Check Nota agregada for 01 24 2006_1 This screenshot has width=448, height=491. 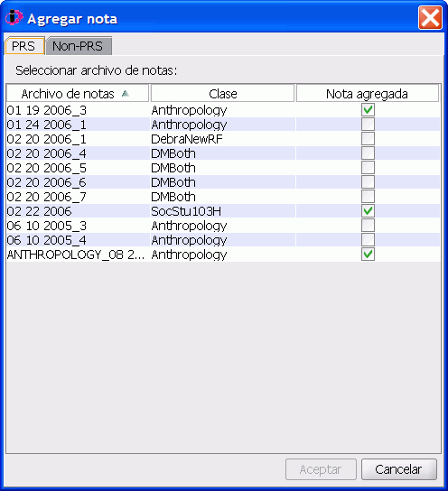coord(368,125)
